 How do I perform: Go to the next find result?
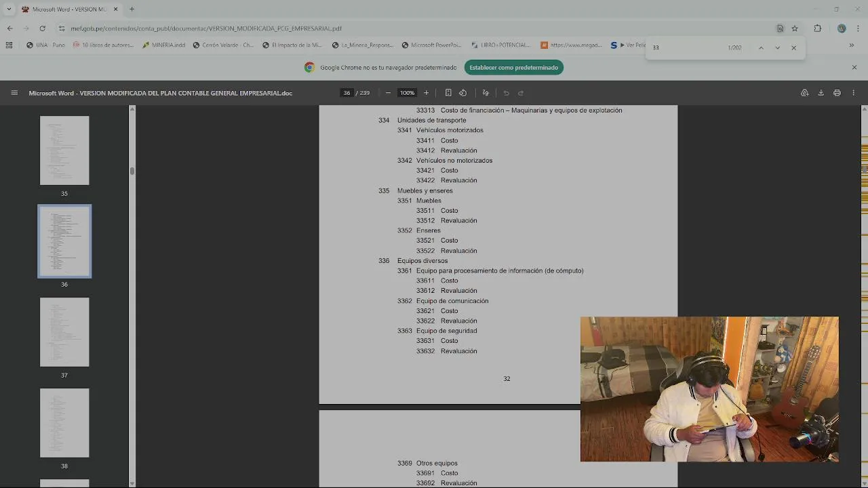tap(777, 47)
